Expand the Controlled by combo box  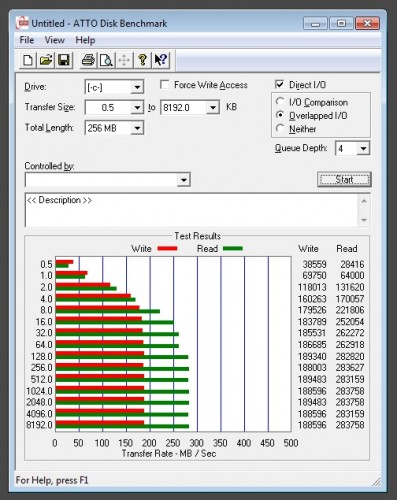[108, 180]
